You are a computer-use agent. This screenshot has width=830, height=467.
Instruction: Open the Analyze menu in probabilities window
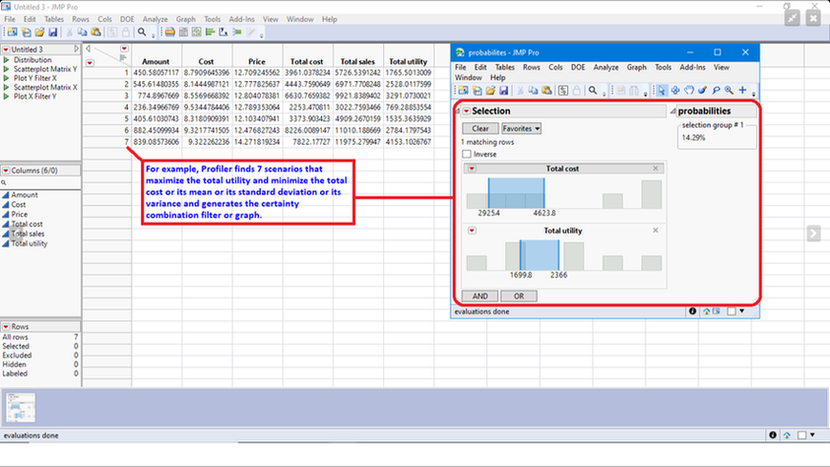(606, 67)
